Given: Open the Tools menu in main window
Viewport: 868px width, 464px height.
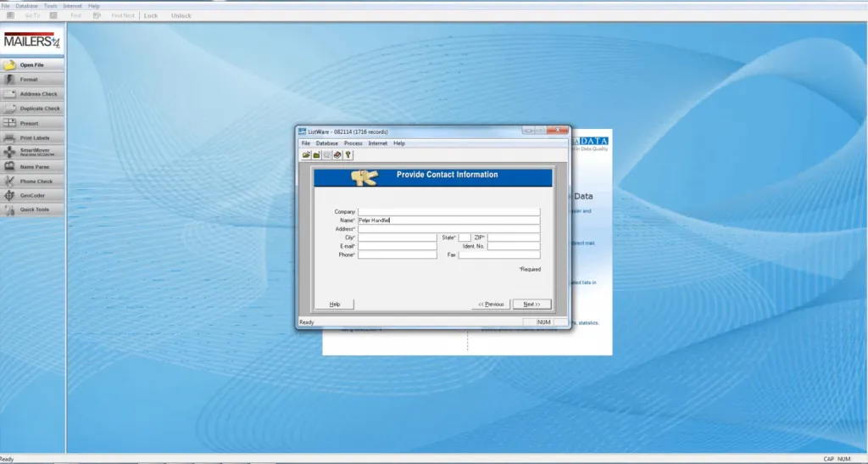Looking at the screenshot, I should pos(50,6).
